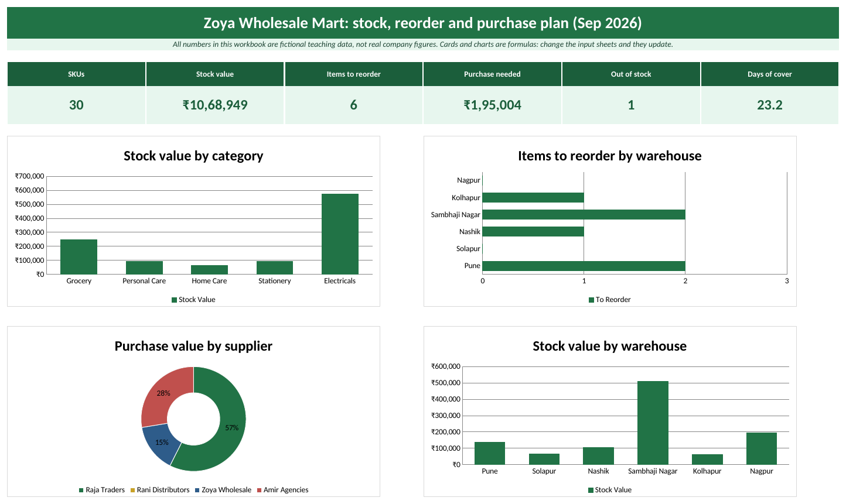
Task: Select the Out of stock value 1
Action: click(x=631, y=105)
